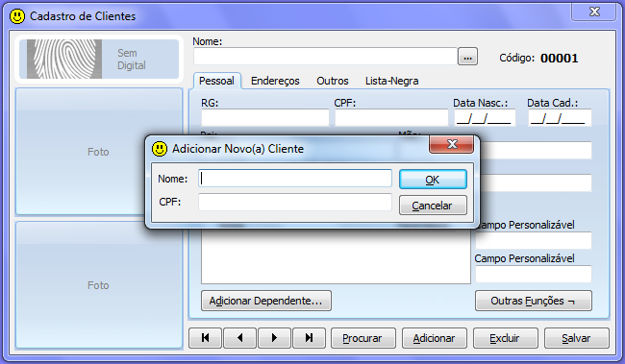Click the lower Foto placeholder

click(x=98, y=285)
